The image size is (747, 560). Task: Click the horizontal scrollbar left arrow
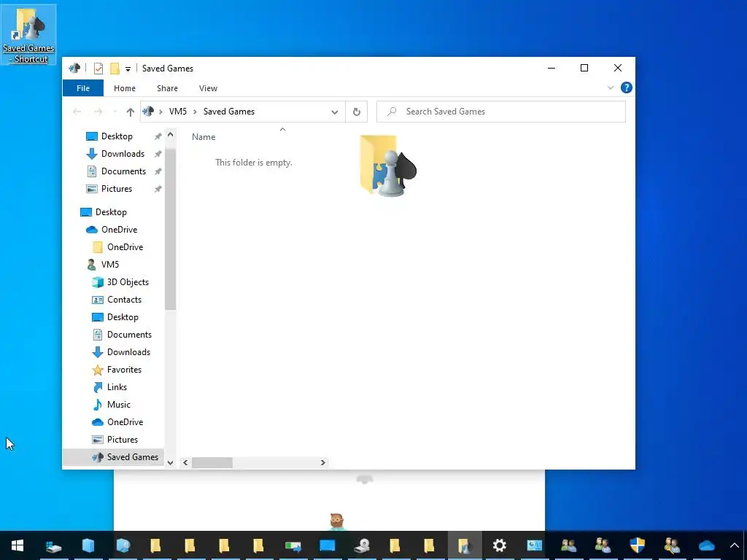(x=185, y=462)
